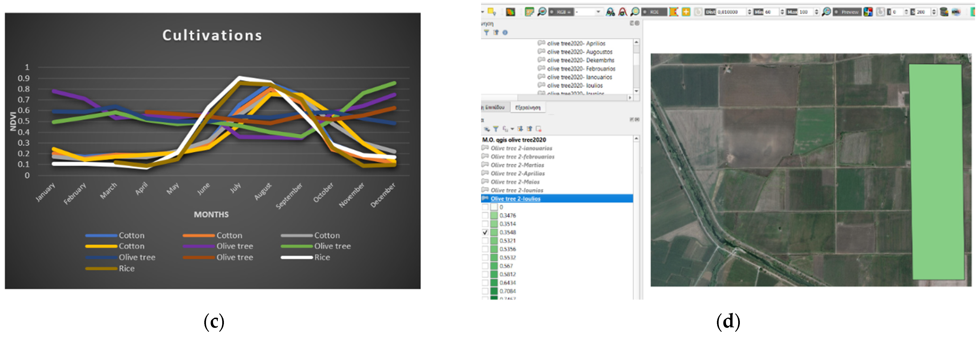The image size is (980, 337).
Task: Click the ROI polygon creation icon
Action: [674, 12]
